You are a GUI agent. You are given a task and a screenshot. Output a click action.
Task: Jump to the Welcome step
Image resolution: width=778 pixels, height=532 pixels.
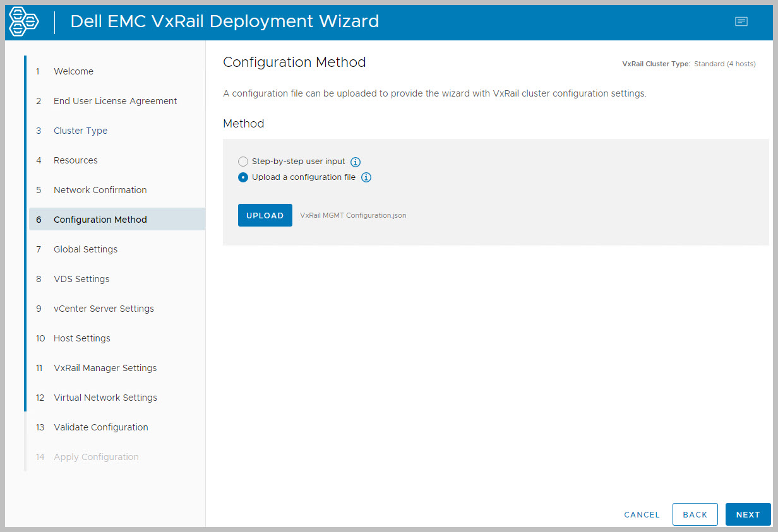(x=73, y=71)
